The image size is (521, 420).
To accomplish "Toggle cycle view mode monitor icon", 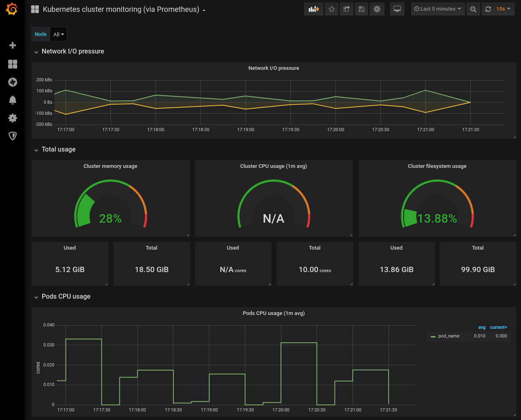I will [397, 9].
